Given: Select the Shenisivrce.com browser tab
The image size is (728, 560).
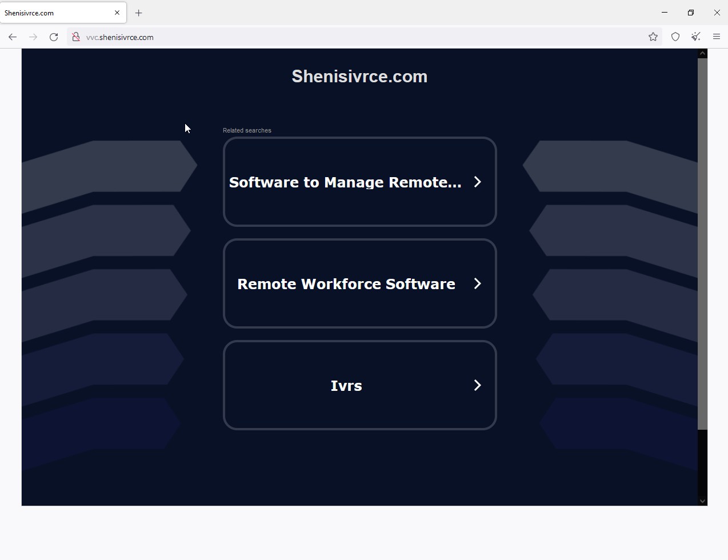Looking at the screenshot, I should tap(63, 13).
